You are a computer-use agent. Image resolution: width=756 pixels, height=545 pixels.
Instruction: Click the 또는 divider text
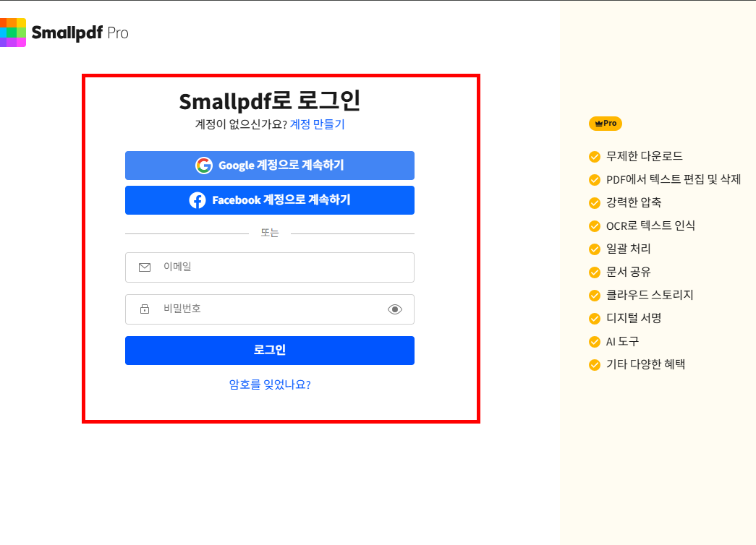click(x=270, y=232)
